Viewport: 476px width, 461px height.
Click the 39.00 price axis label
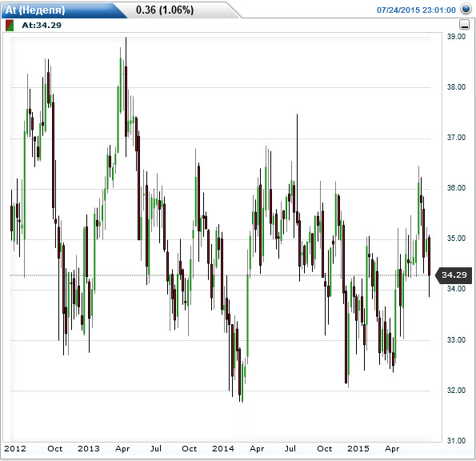point(456,37)
